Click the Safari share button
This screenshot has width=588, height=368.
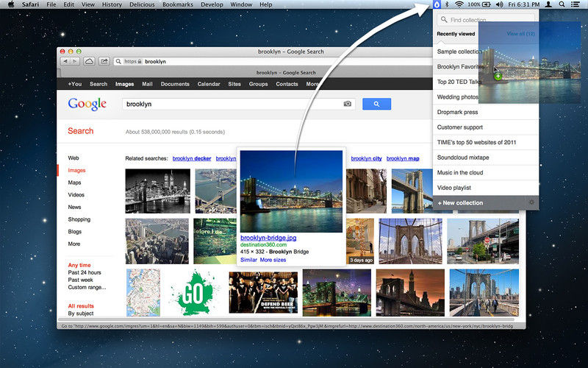pyautogui.click(x=104, y=61)
